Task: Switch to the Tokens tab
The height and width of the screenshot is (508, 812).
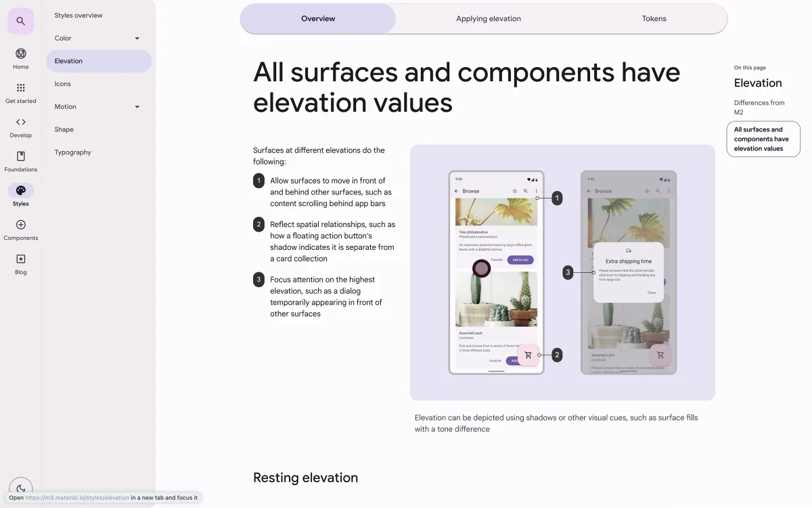Action: [654, 19]
